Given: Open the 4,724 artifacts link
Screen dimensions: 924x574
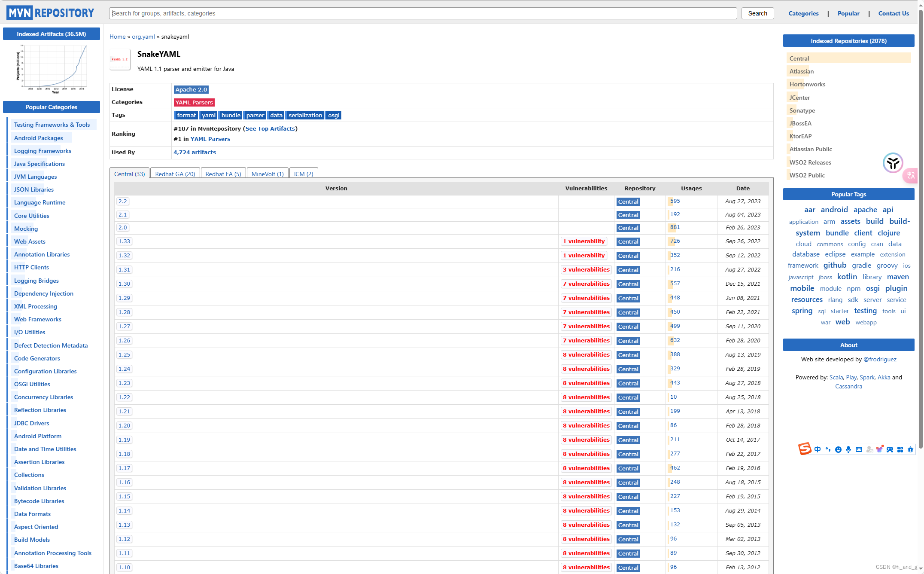Looking at the screenshot, I should [195, 152].
